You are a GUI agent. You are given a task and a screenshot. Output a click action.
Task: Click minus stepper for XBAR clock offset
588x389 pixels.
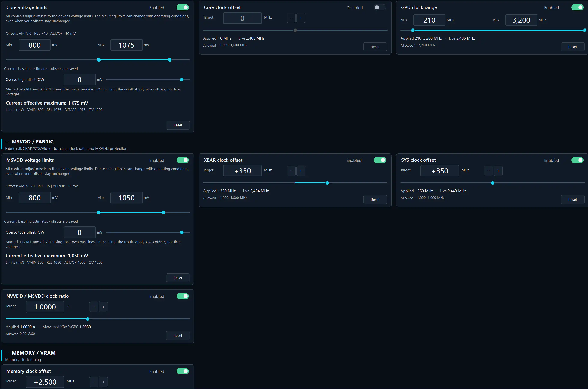(291, 171)
